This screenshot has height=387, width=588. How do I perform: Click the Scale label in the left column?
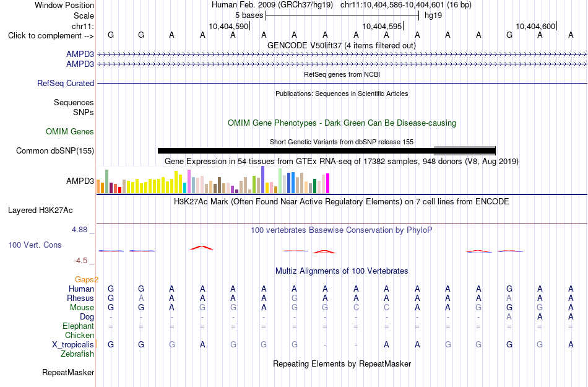(84, 15)
